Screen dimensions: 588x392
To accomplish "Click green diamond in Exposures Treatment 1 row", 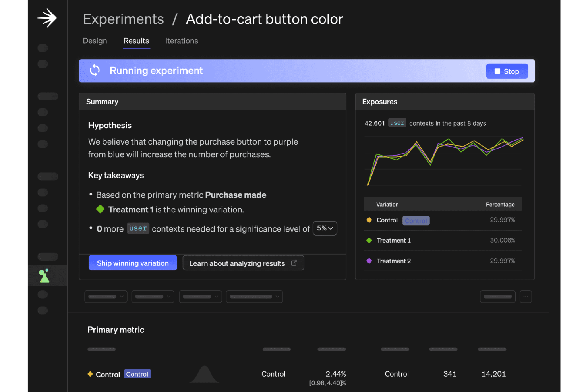I will (x=369, y=240).
